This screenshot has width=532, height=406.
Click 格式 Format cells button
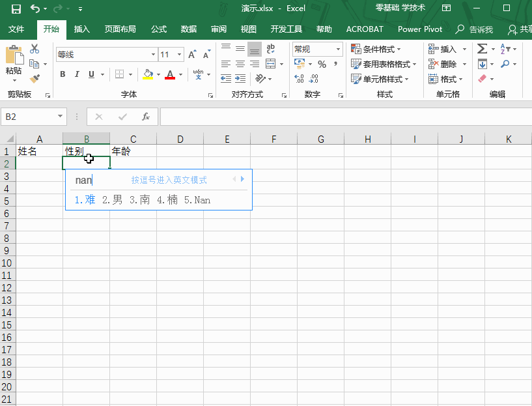coord(445,79)
